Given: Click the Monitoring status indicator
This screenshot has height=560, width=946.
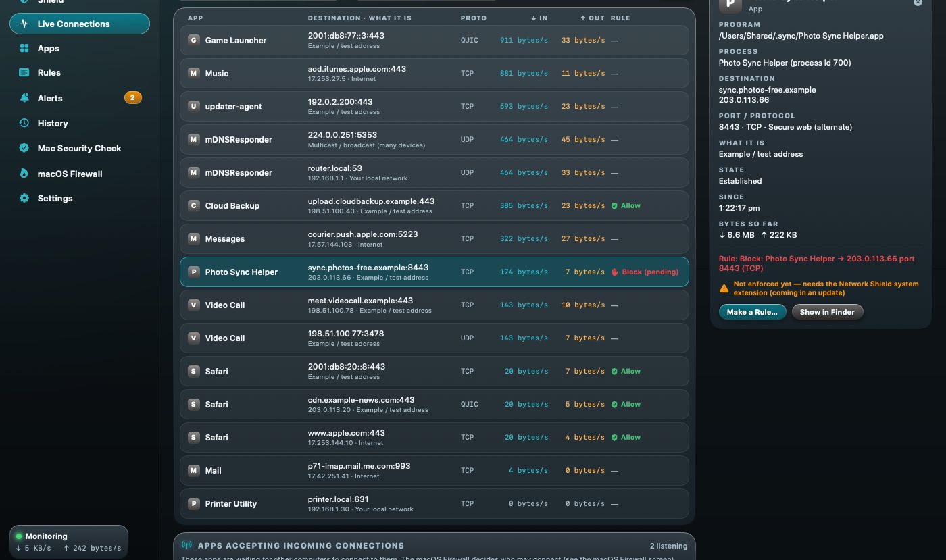Looking at the screenshot, I should click(69, 542).
